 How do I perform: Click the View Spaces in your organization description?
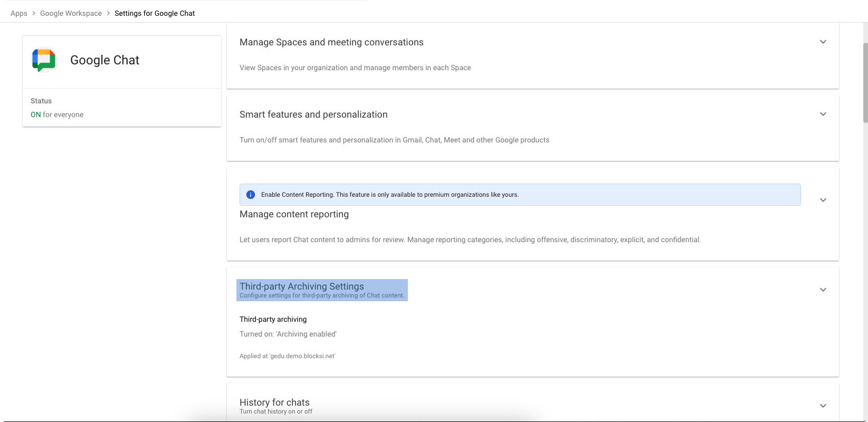[x=355, y=68]
